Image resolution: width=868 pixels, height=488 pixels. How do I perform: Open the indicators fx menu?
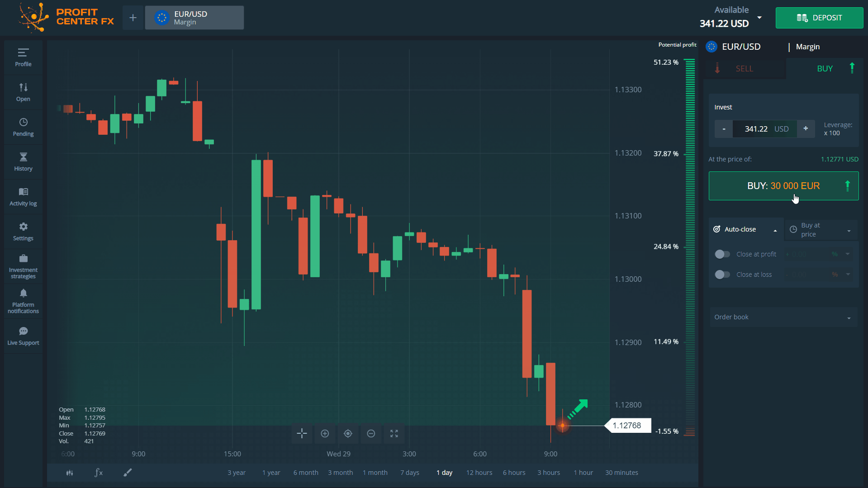[99, 473]
